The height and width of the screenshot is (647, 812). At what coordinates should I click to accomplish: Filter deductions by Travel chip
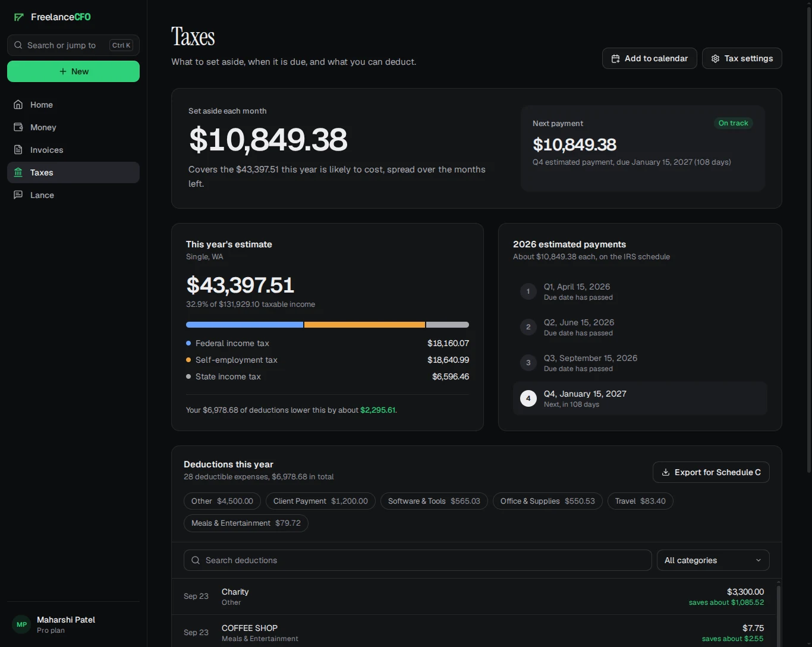(x=640, y=501)
